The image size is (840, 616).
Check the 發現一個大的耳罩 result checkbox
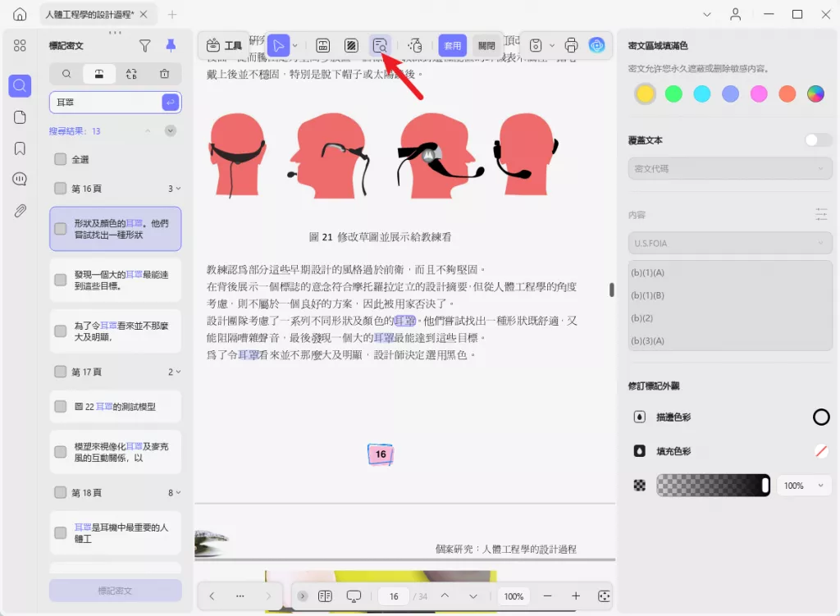[61, 280]
